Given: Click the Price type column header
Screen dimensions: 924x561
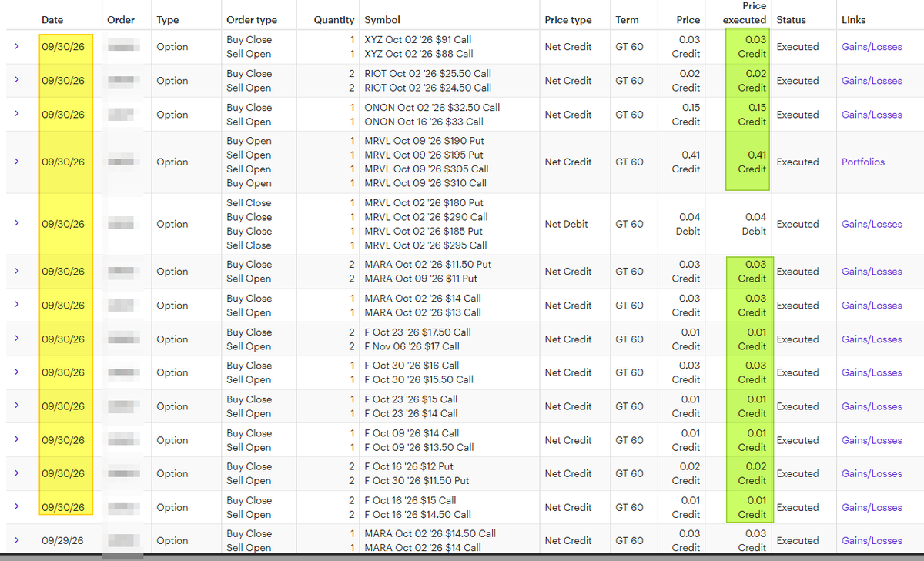Looking at the screenshot, I should click(x=568, y=20).
